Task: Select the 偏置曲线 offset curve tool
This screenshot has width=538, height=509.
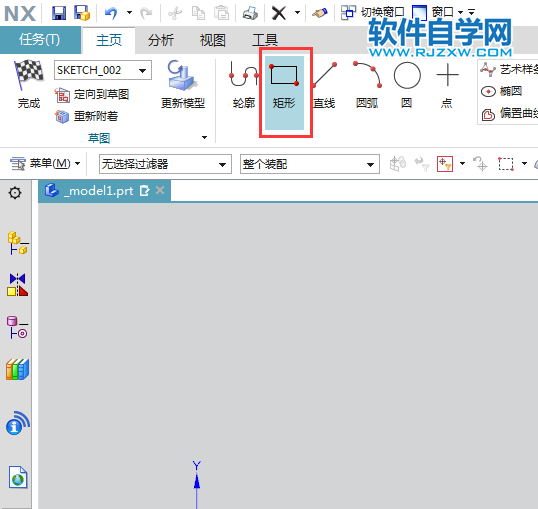Action: pyautogui.click(x=509, y=113)
